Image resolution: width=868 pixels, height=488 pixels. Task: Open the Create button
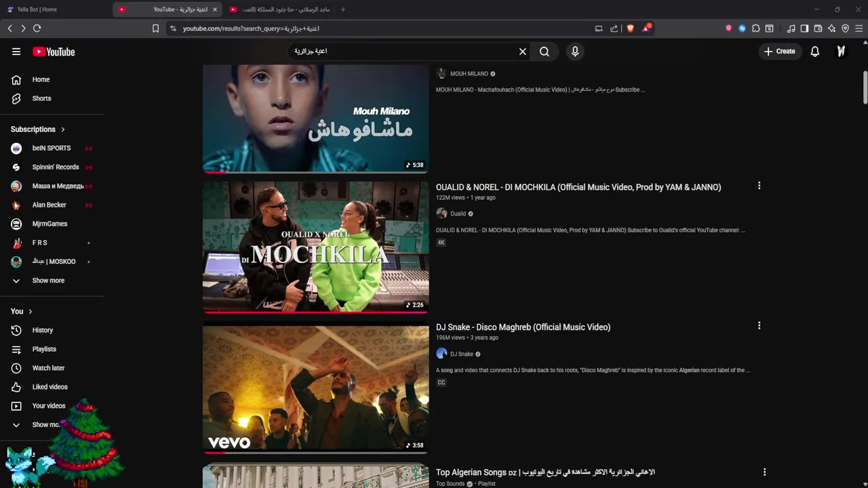780,52
